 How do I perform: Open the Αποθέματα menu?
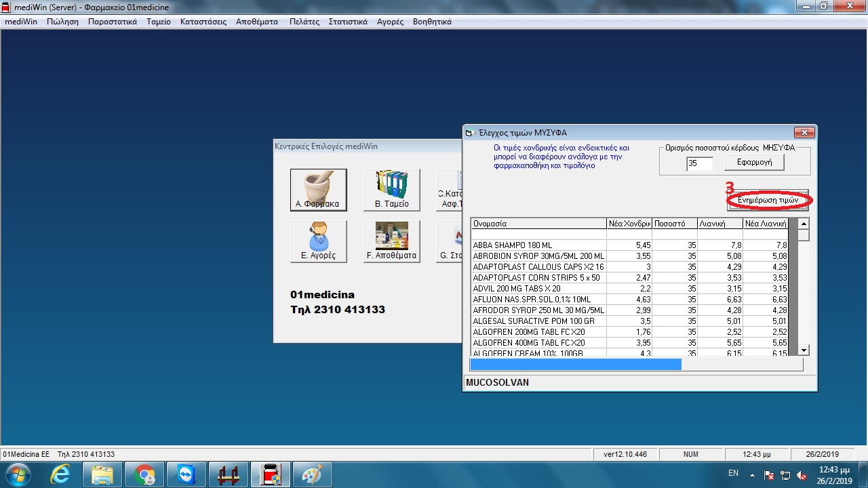(257, 22)
